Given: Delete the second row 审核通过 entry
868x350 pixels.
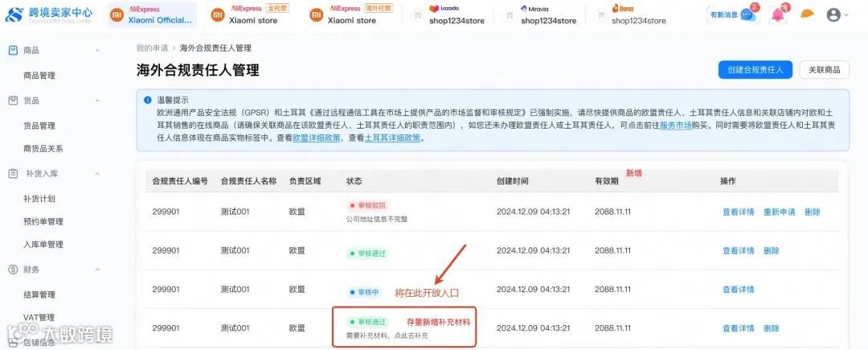Looking at the screenshot, I should tap(772, 251).
